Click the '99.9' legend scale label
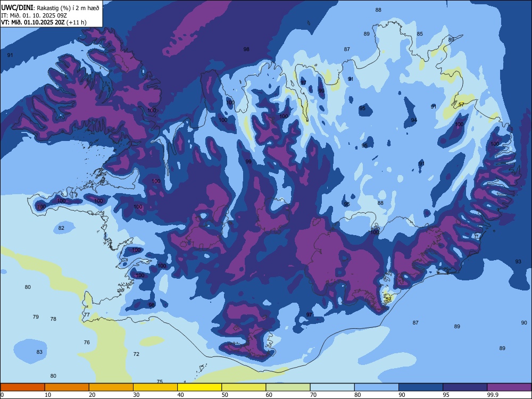The width and height of the screenshot is (532, 399). [492, 395]
